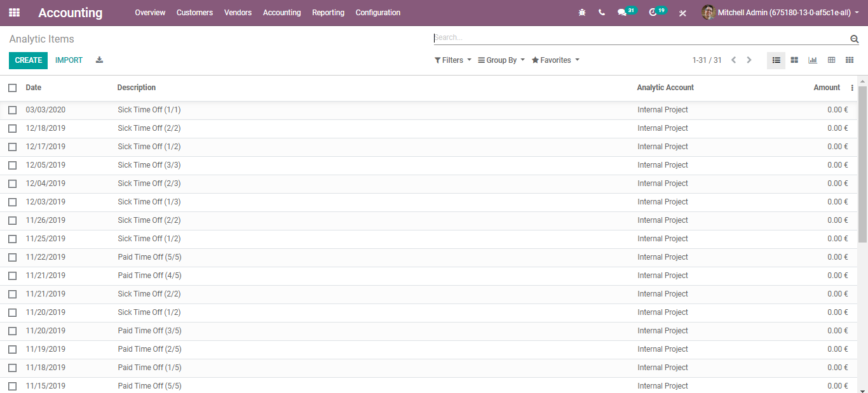This screenshot has width=868, height=393.
Task: Sort by Analytic Account column header
Action: pos(665,88)
